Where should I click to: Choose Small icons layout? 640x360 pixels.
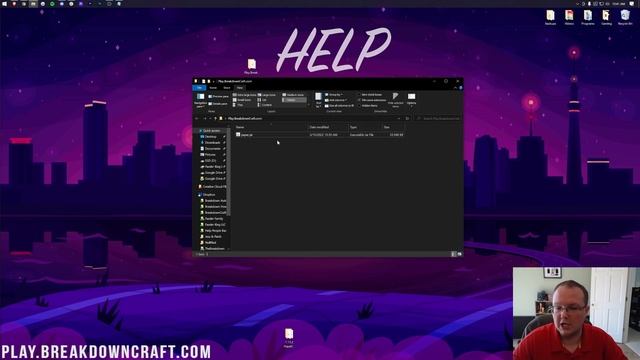[x=242, y=100]
